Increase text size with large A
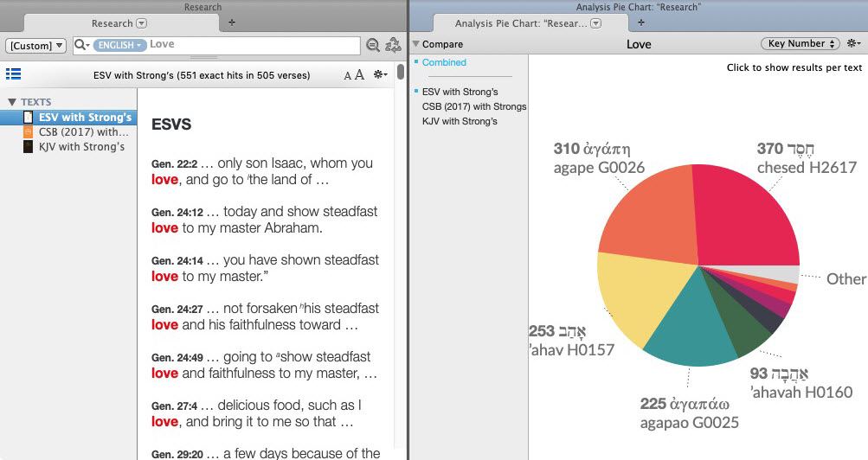868x460 pixels. point(359,75)
